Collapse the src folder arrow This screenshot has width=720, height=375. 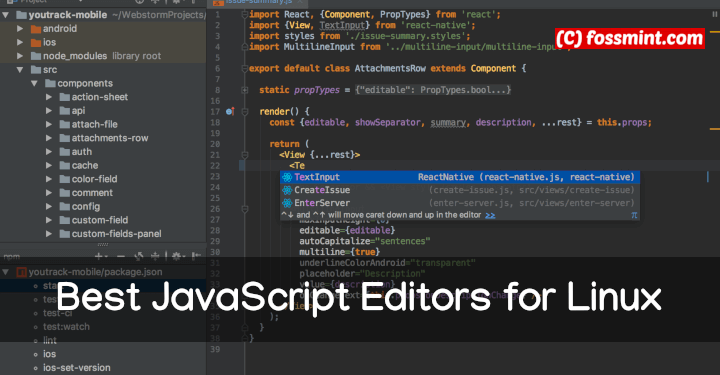coord(20,70)
